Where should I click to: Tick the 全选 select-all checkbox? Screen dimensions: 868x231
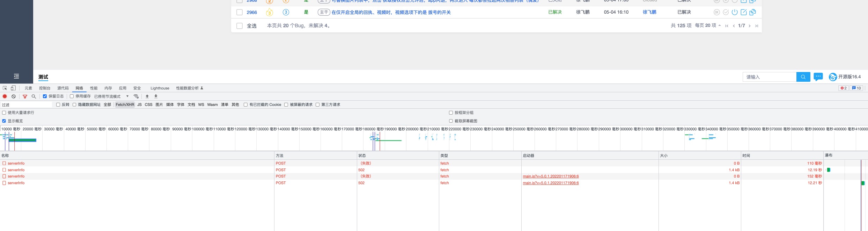[x=240, y=26]
